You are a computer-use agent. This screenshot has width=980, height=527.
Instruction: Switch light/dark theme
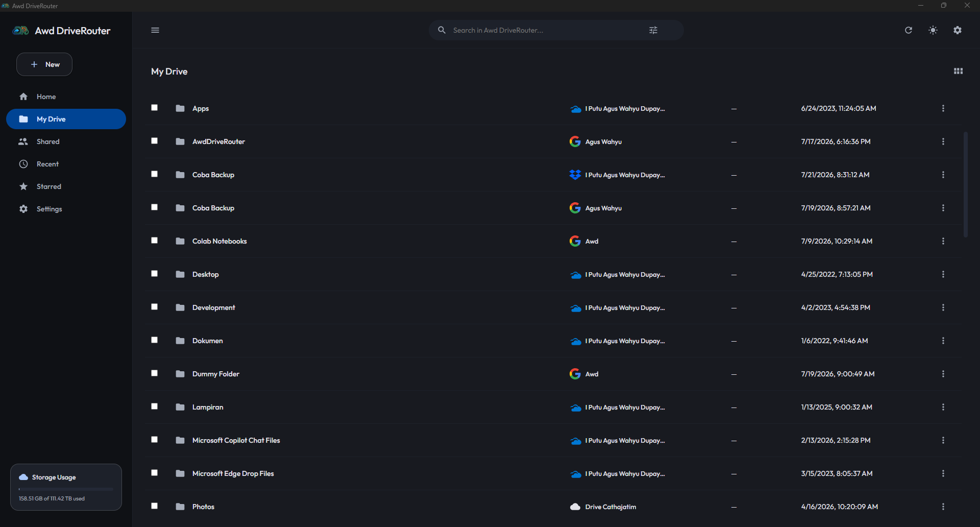(933, 30)
